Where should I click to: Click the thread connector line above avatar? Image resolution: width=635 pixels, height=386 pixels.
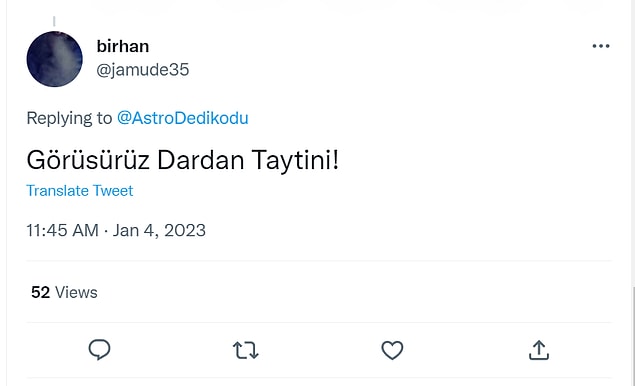(54, 21)
